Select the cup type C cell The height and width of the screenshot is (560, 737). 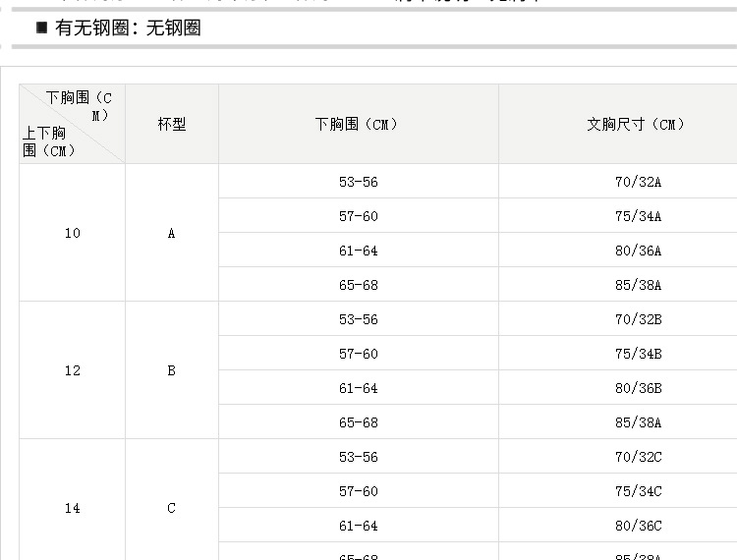click(x=171, y=508)
